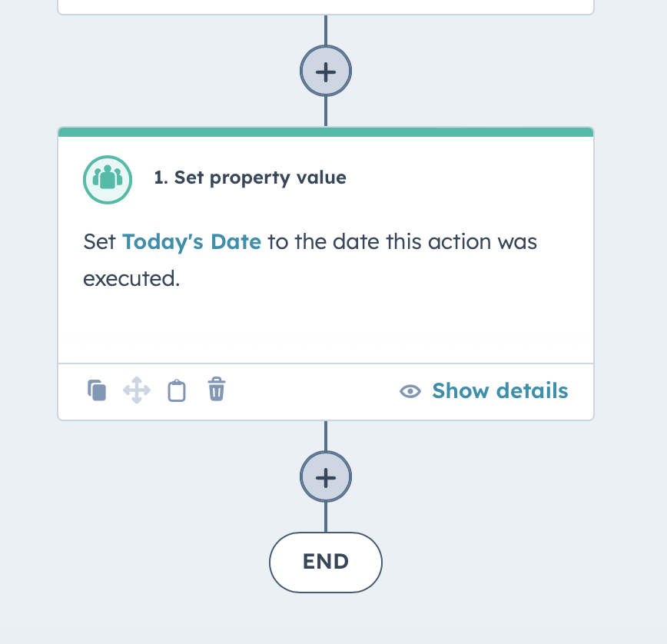Add an action below Set property value
Screen dimensions: 667x644
pos(325,476)
